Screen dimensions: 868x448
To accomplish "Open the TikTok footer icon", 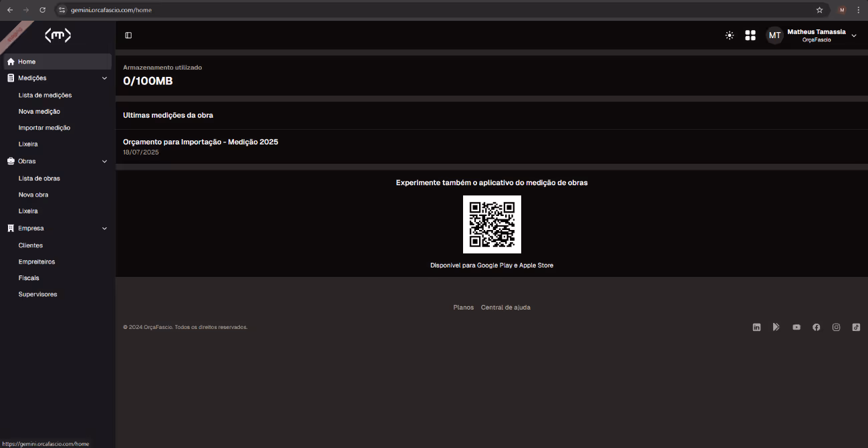I will pyautogui.click(x=856, y=327).
